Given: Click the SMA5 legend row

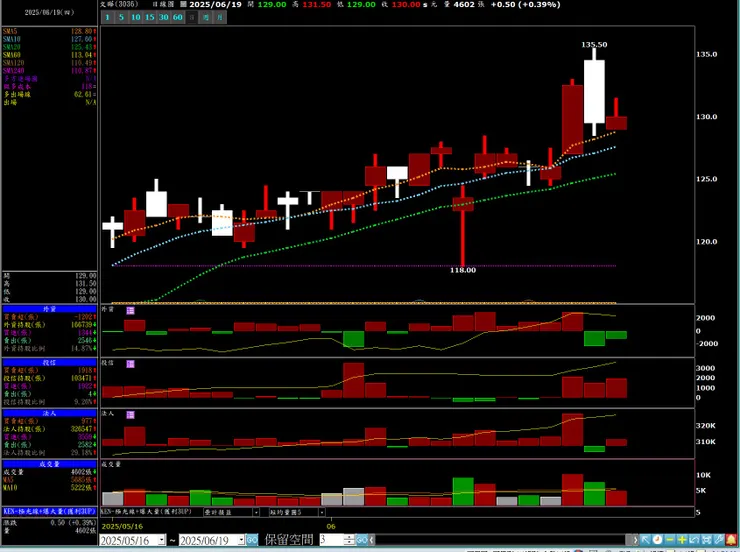Looking at the screenshot, I should [50, 31].
